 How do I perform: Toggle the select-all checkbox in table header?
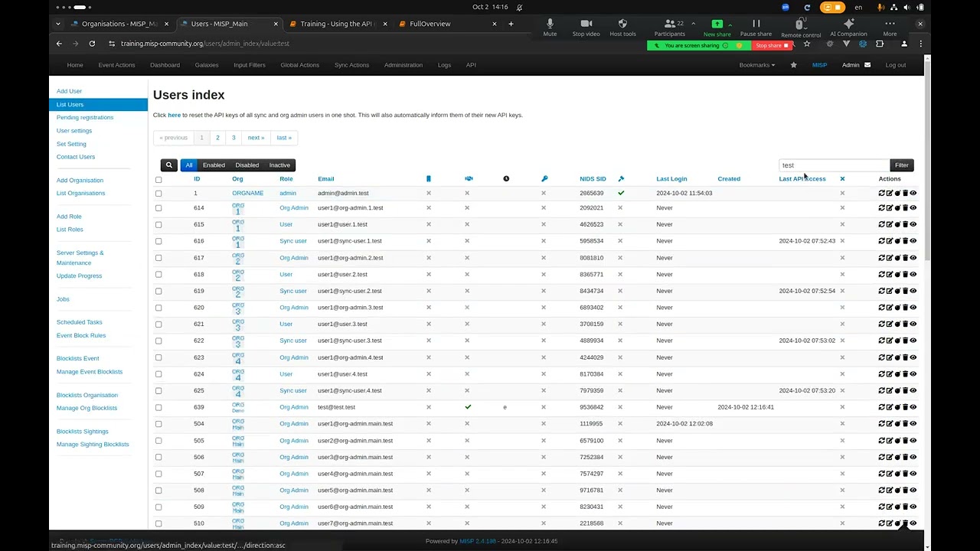pos(158,180)
